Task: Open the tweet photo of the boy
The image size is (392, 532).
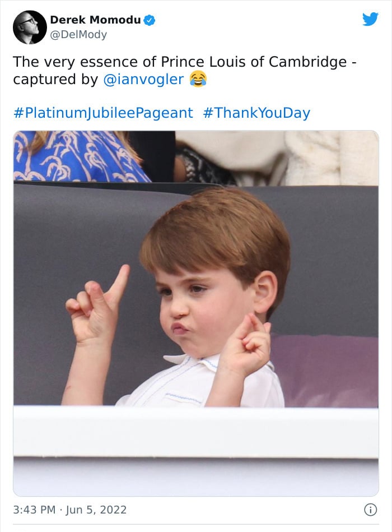Action: point(196,313)
